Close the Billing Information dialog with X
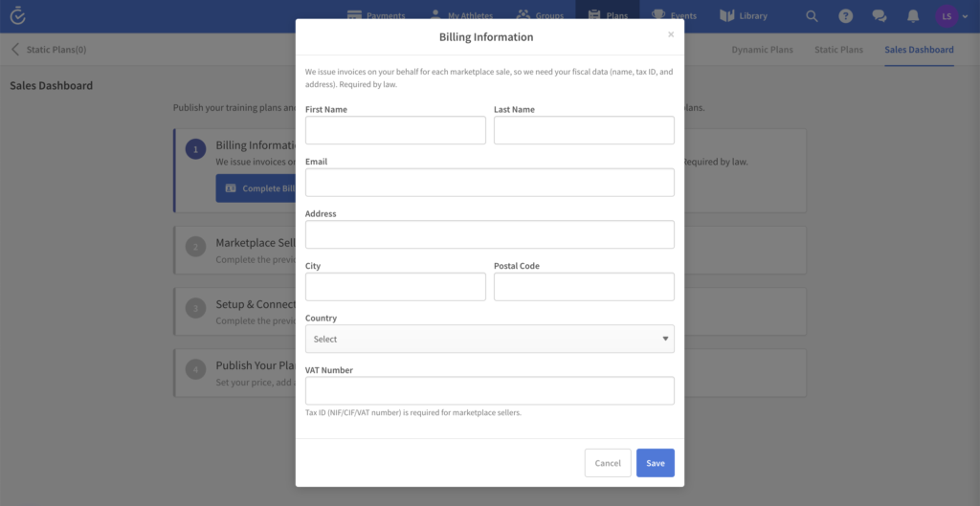The width and height of the screenshot is (980, 506). point(671,34)
